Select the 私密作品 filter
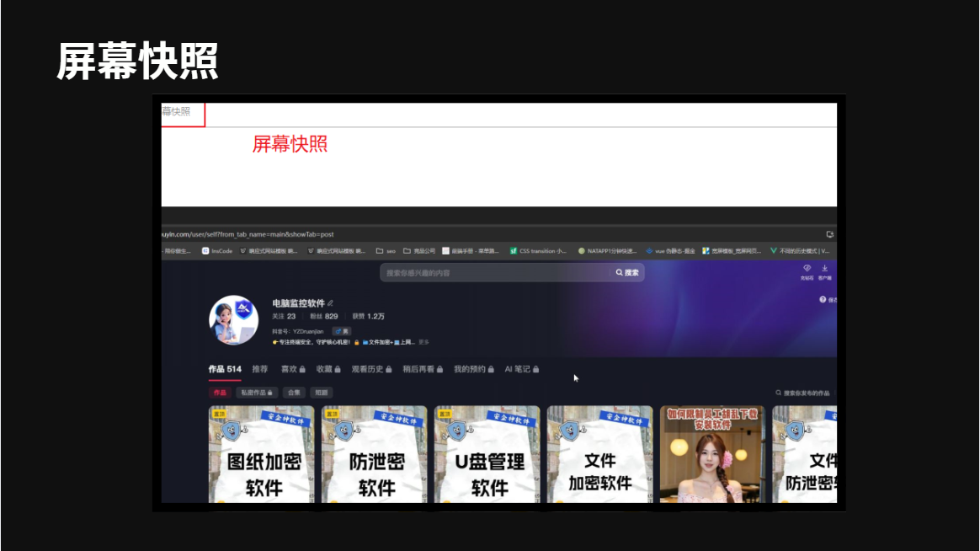Screen dimensions: 980x551 point(257,393)
